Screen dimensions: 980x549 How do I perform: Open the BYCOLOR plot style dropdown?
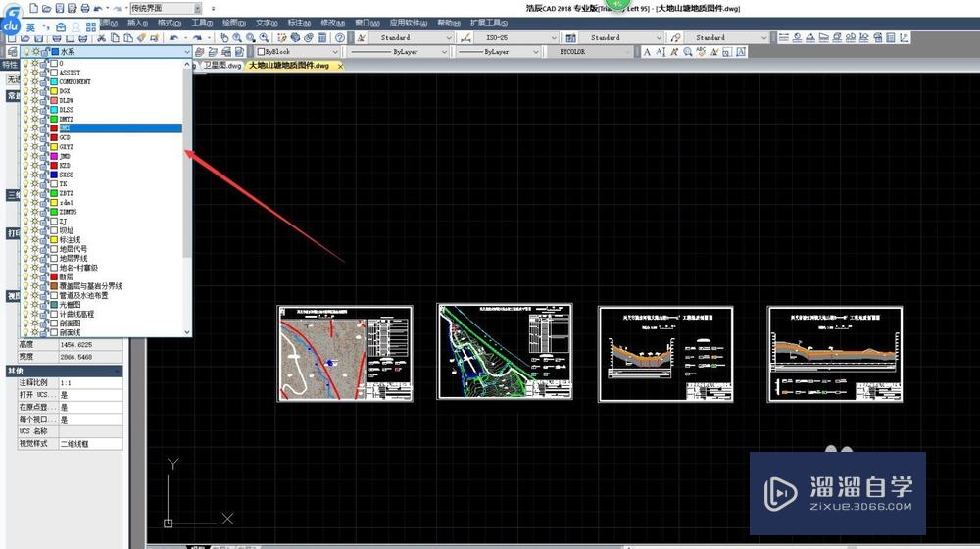click(x=627, y=52)
